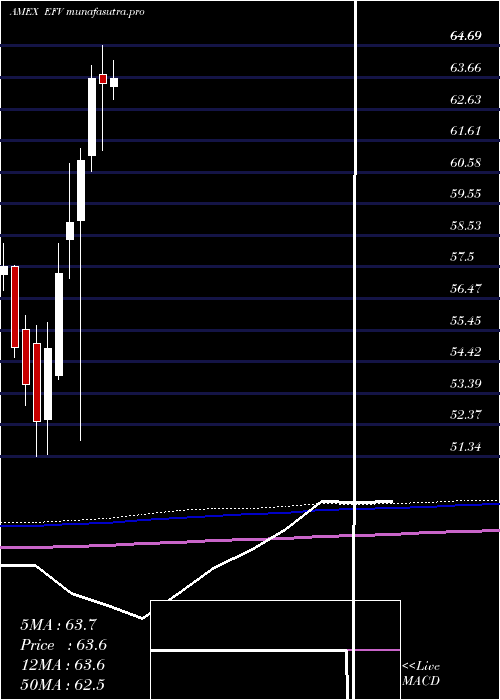Click the 55.45 price axis label
Image resolution: width=500 pixels, height=700 pixels.
pos(466,321)
